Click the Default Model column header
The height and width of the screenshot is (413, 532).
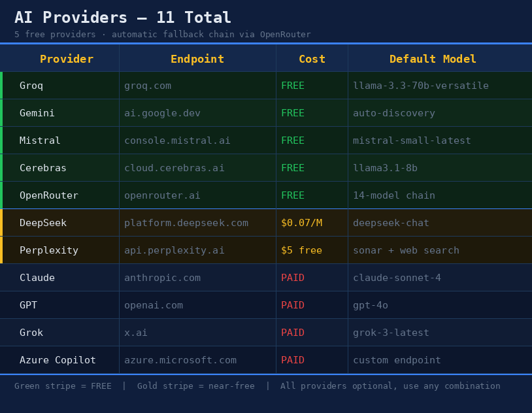(x=433, y=58)
